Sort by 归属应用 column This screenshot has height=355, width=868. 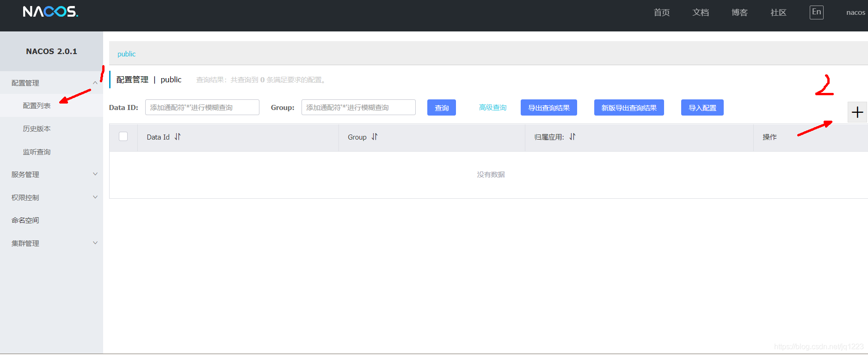[573, 137]
